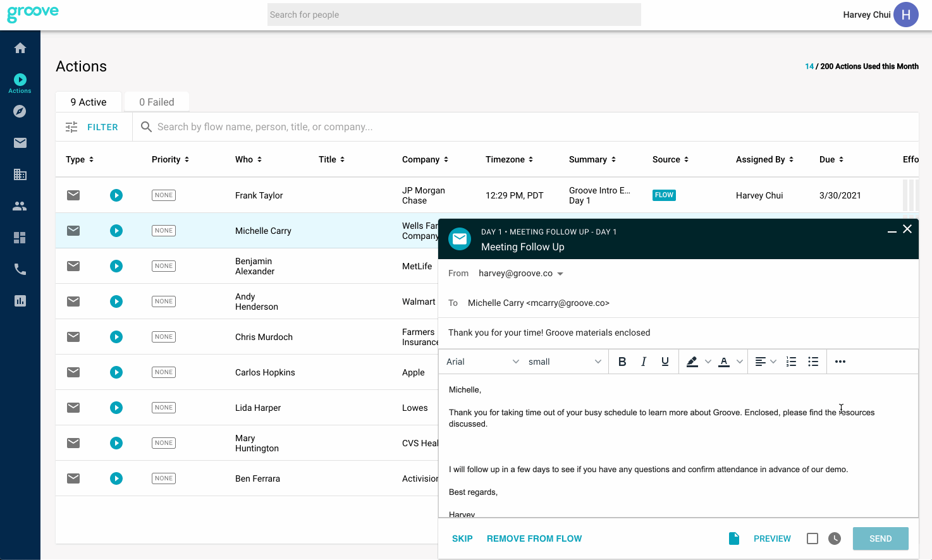Click the email type icon for Ben Ferrara
This screenshot has height=560, width=932.
[x=73, y=478]
